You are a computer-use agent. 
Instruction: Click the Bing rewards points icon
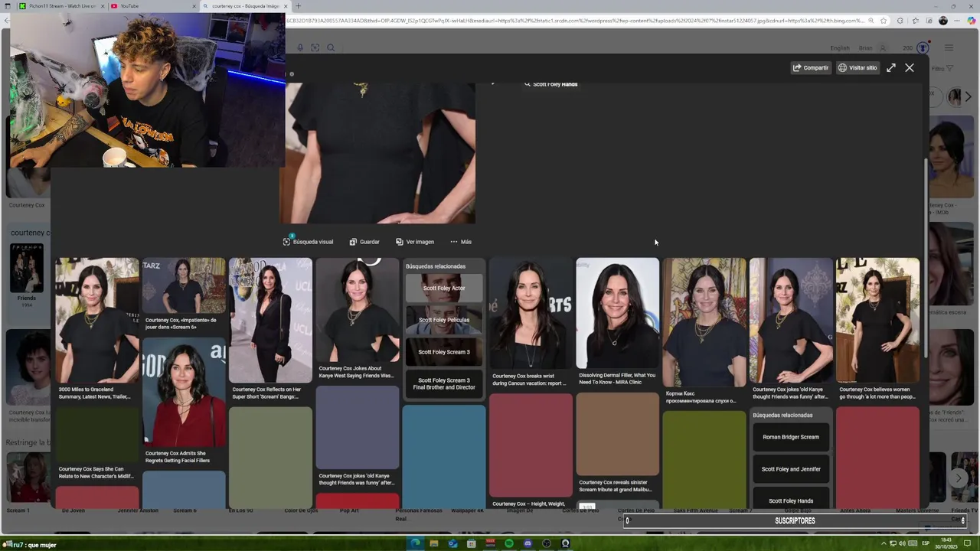(923, 48)
